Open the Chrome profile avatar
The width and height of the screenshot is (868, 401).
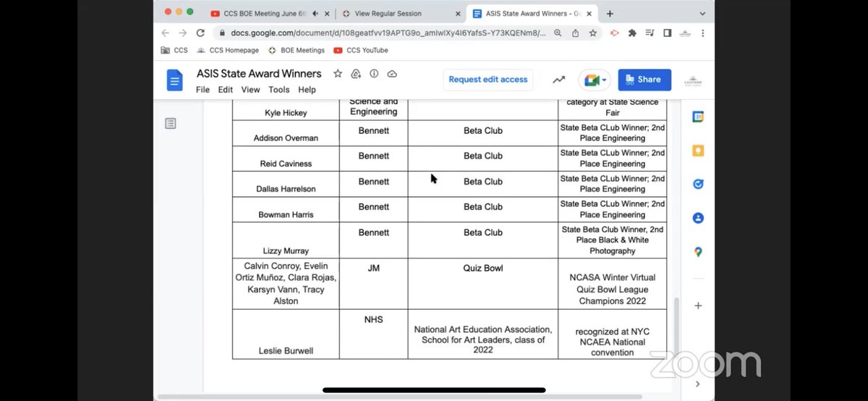point(685,33)
